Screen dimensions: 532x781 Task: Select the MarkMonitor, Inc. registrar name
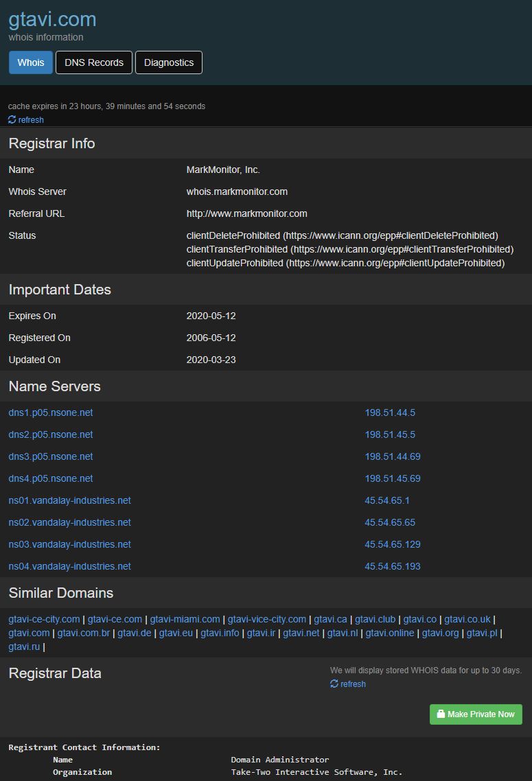223,170
